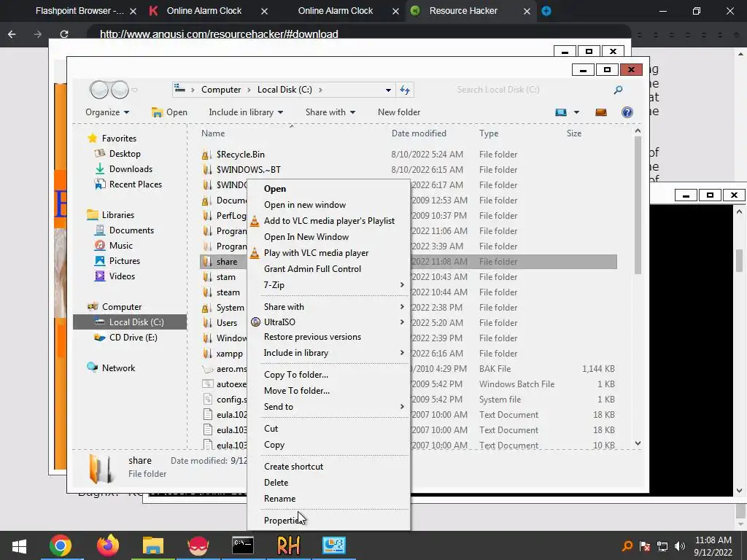Select CD Drive (E:) in sidebar

(133, 338)
